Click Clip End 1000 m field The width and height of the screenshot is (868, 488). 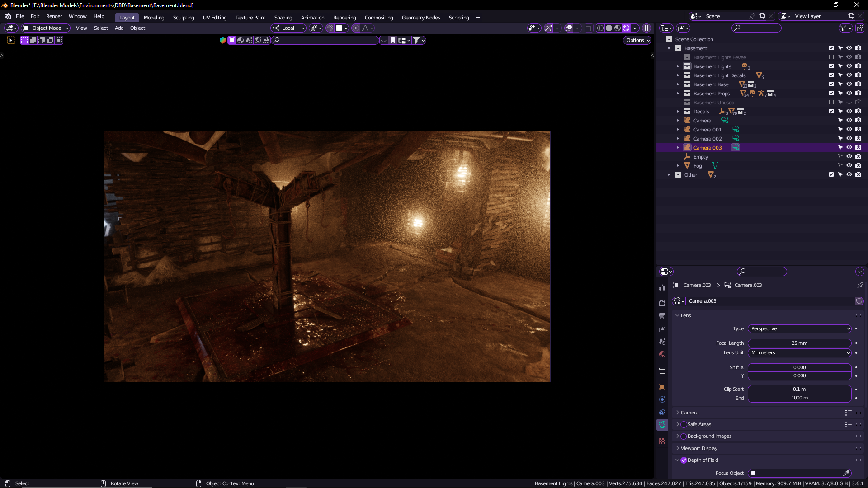[799, 398]
